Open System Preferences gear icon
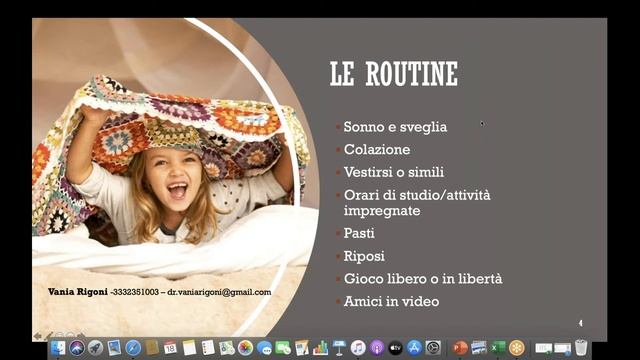Viewport: 640px width, 360px height. tap(433, 348)
